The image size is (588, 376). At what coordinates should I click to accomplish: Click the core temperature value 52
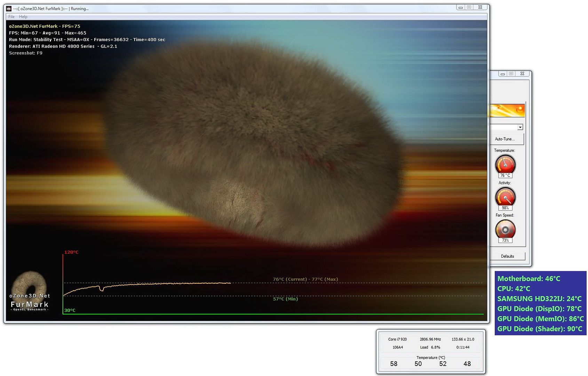click(443, 363)
